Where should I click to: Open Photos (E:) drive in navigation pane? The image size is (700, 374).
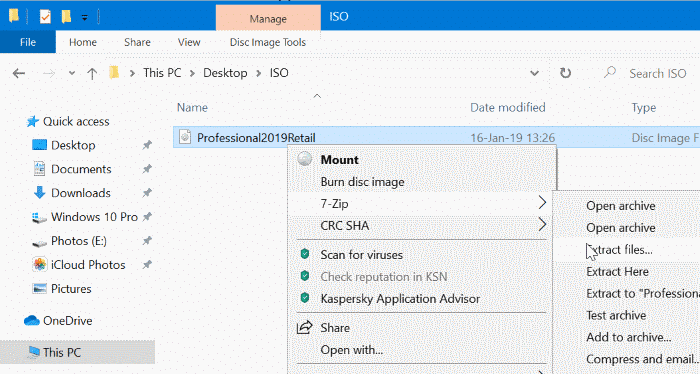(79, 241)
